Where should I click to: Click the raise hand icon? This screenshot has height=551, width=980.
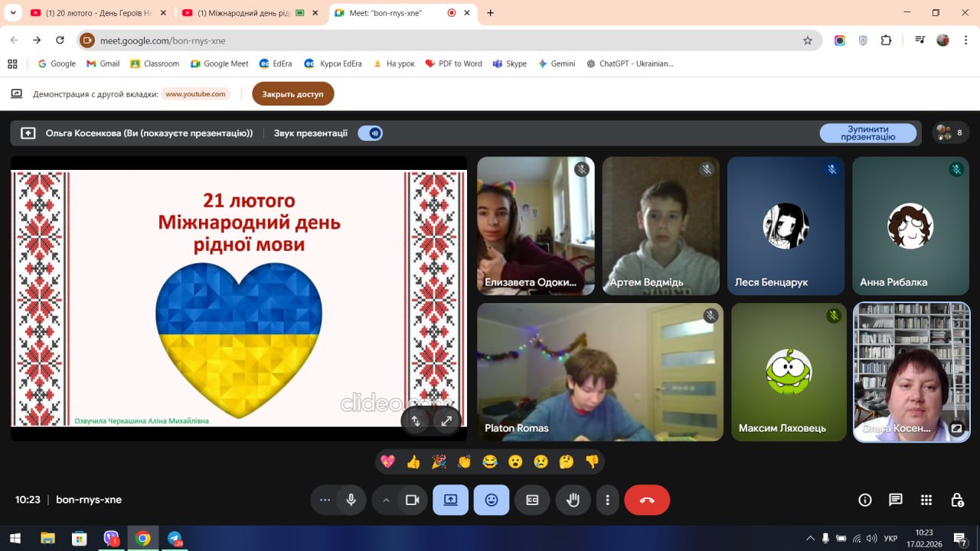coord(573,500)
